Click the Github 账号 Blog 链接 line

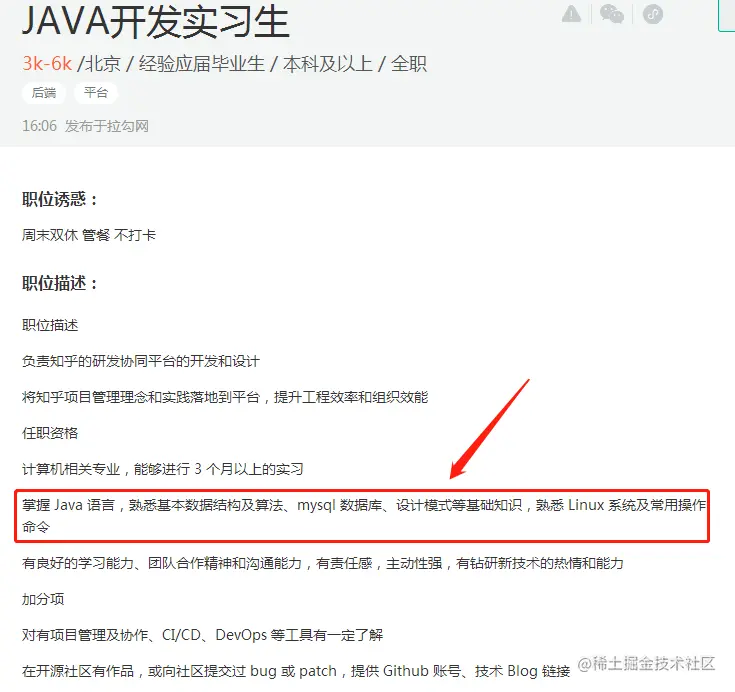tap(296, 671)
